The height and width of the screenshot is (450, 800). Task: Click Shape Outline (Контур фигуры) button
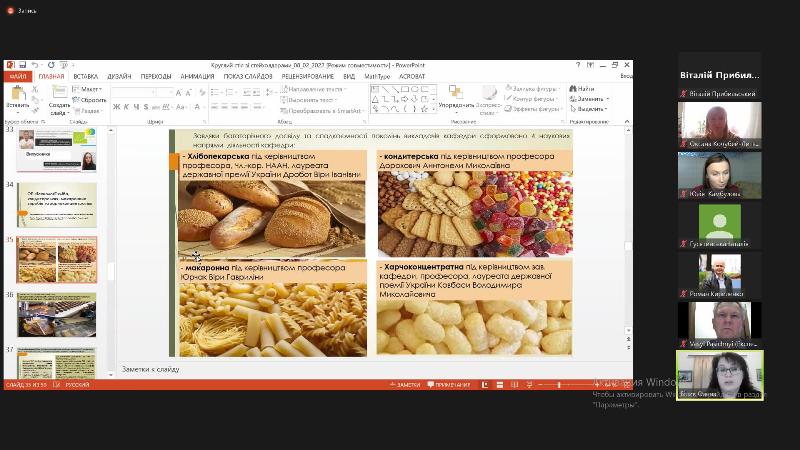[x=533, y=98]
